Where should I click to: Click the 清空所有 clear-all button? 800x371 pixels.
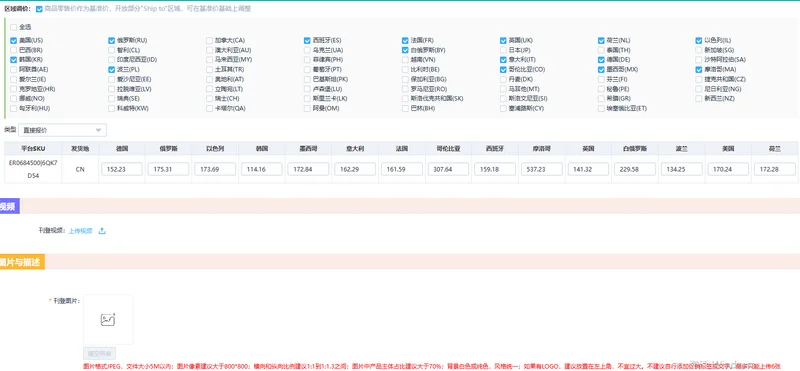(x=99, y=353)
